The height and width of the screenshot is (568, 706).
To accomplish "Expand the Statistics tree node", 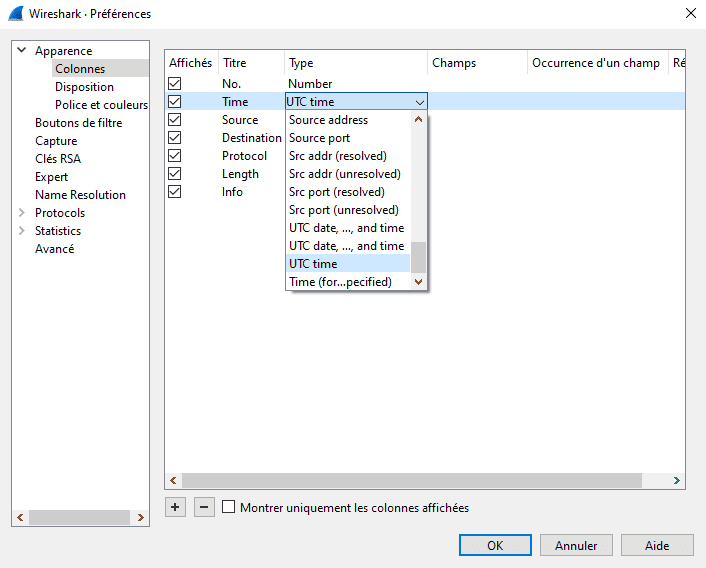I will [21, 230].
